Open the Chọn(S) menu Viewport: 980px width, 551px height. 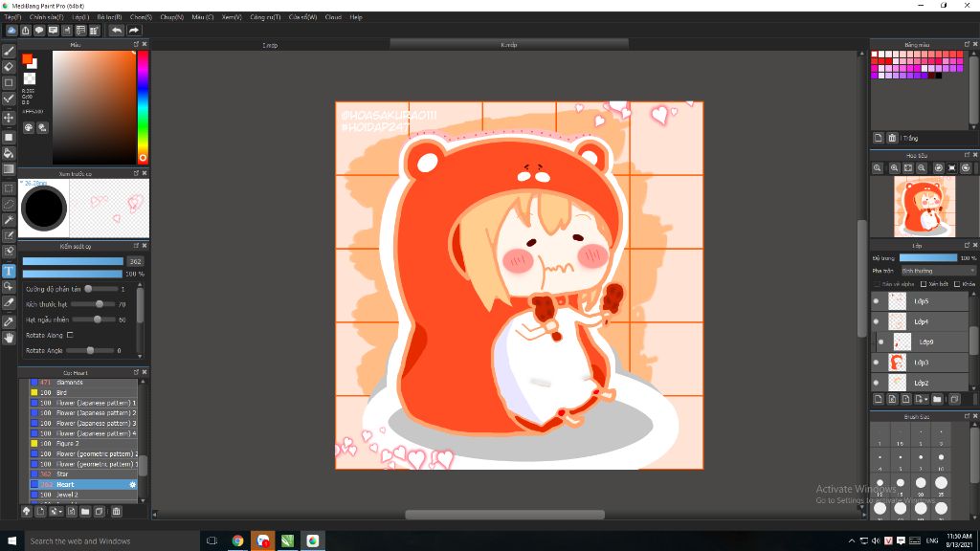point(142,17)
